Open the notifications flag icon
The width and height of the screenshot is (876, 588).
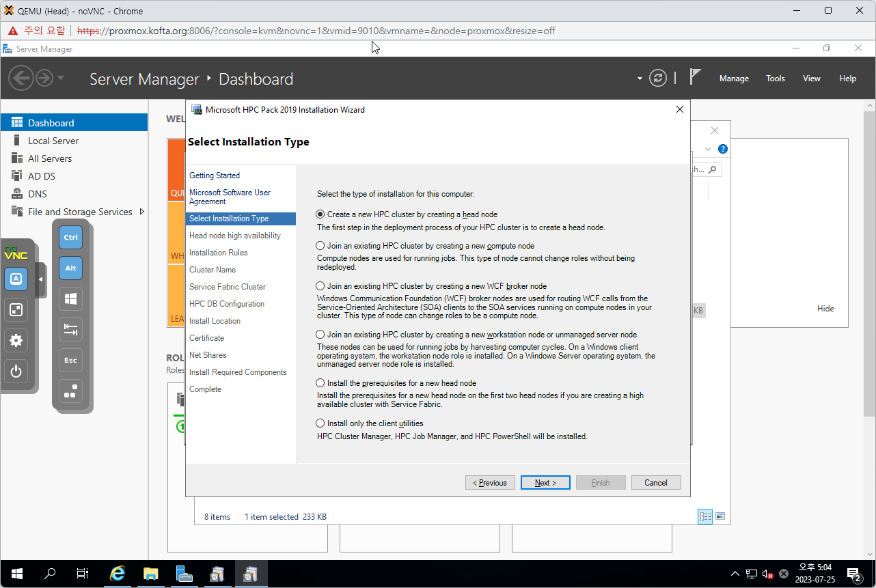coord(695,77)
